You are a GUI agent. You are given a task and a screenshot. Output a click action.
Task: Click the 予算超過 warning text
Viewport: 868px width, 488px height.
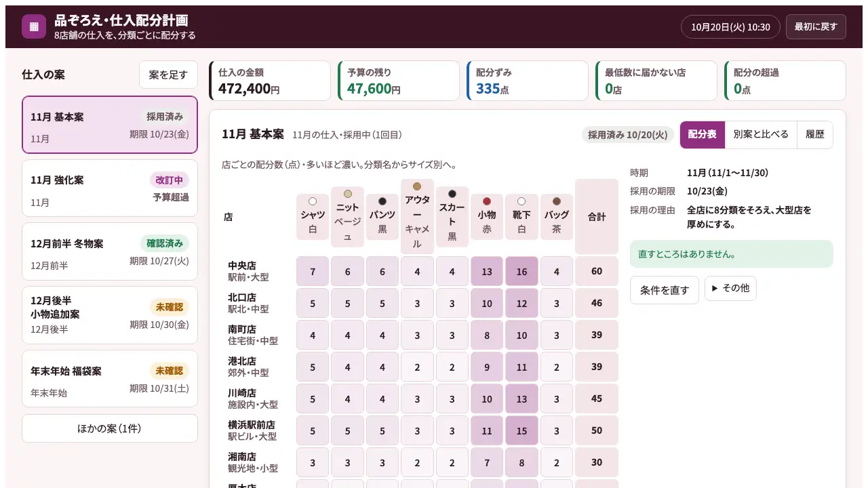pos(171,197)
